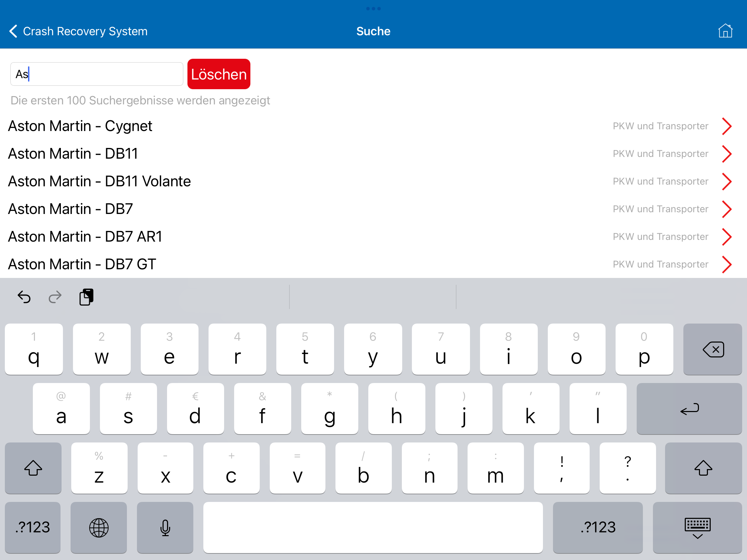
Task: Tap the paste clipboard icon
Action: [x=86, y=297]
